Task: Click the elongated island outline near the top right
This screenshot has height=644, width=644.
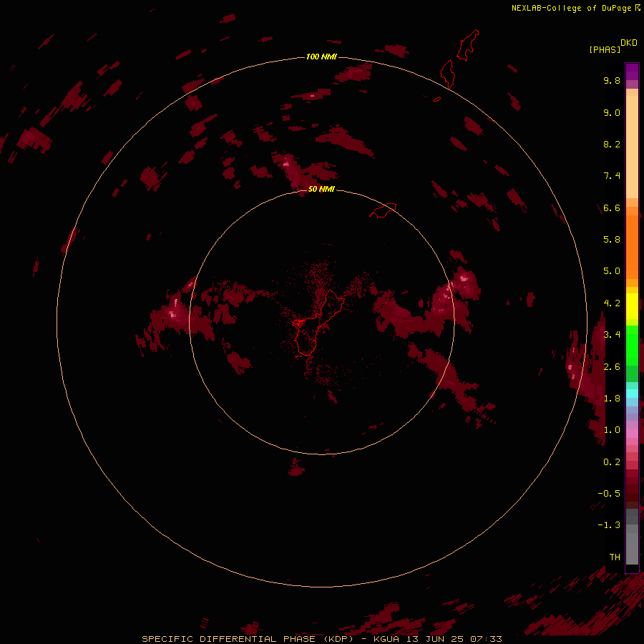Action: 468,45
